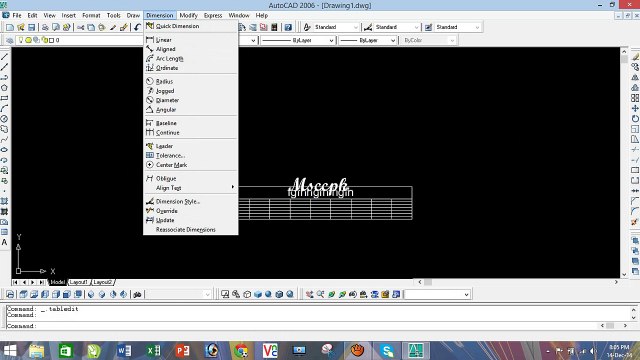Open the Tolerance... dialog entry
The image size is (640, 360).
[x=191, y=155]
